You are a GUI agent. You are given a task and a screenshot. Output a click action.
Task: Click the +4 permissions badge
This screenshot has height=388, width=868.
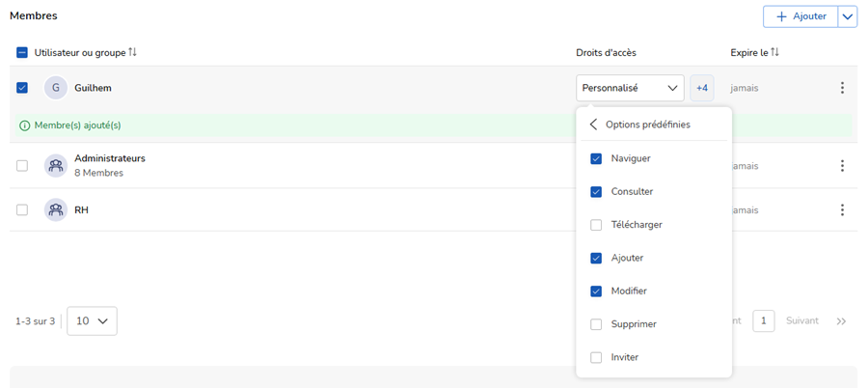point(702,88)
